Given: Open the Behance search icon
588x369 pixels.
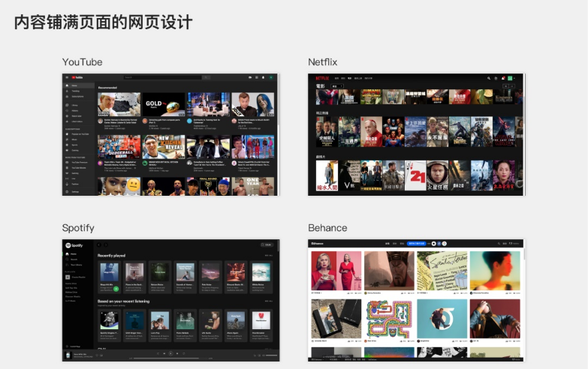Looking at the screenshot, I should (x=499, y=244).
